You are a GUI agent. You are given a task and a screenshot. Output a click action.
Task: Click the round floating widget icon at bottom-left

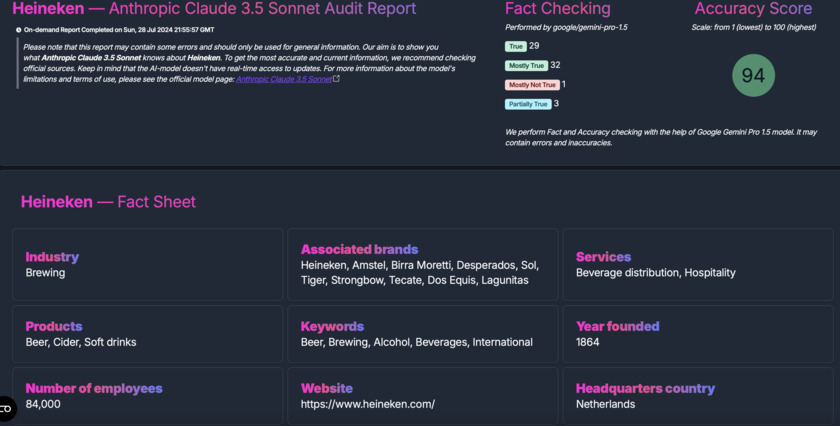tap(6, 408)
